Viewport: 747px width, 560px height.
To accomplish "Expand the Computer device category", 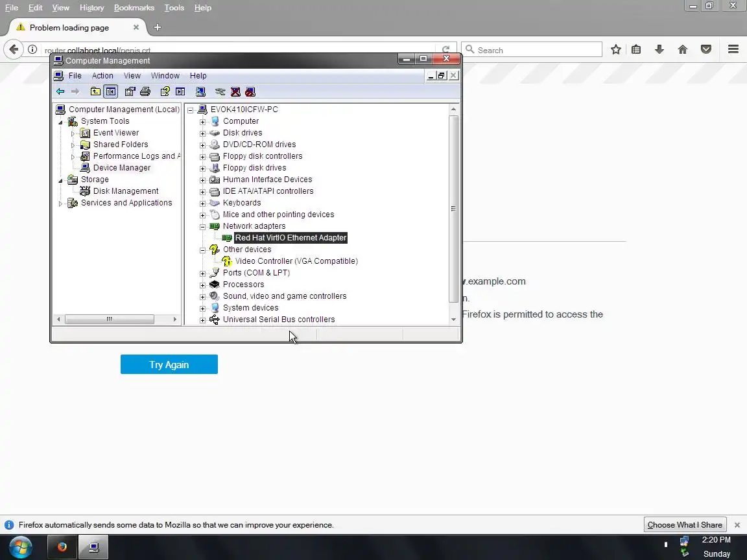I will 202,121.
